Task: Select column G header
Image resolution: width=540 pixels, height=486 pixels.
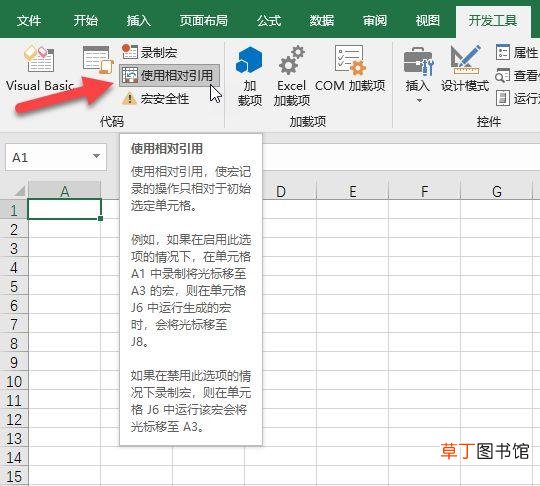Action: point(496,191)
